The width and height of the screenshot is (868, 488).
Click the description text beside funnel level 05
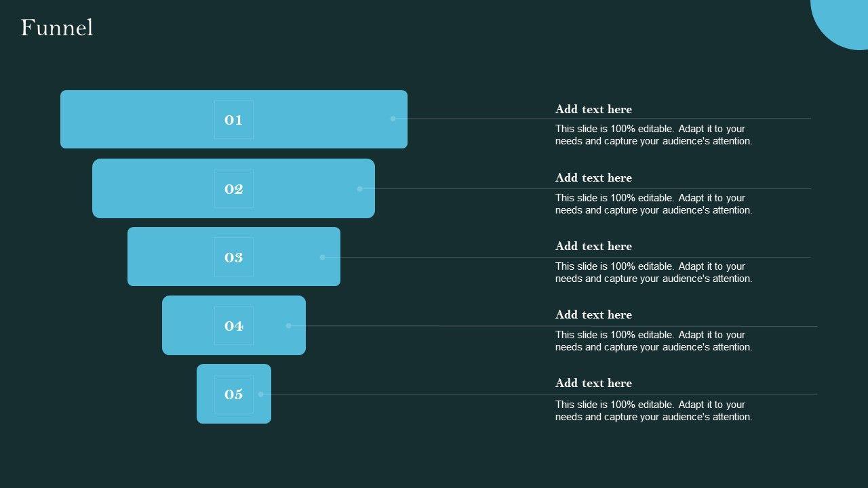tap(653, 411)
